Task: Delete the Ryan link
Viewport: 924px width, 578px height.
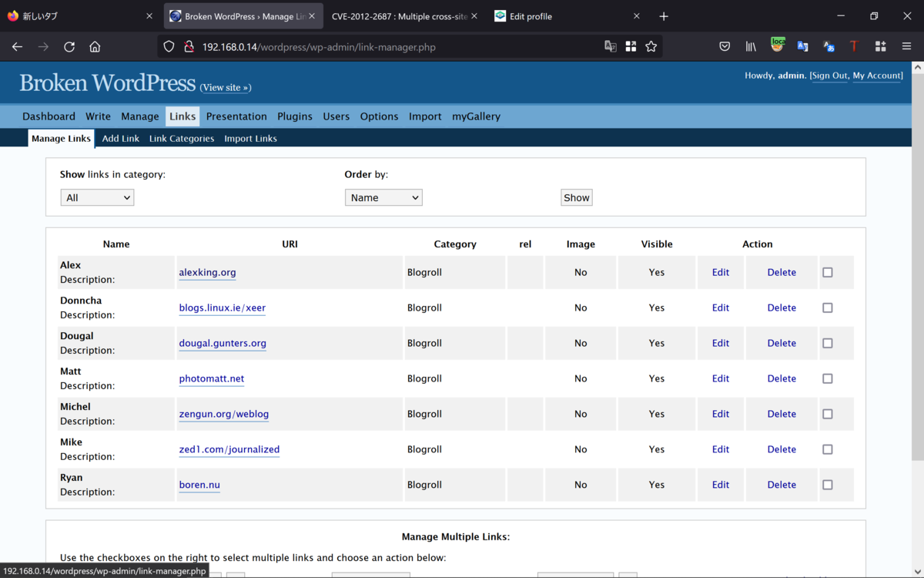Action: click(782, 485)
